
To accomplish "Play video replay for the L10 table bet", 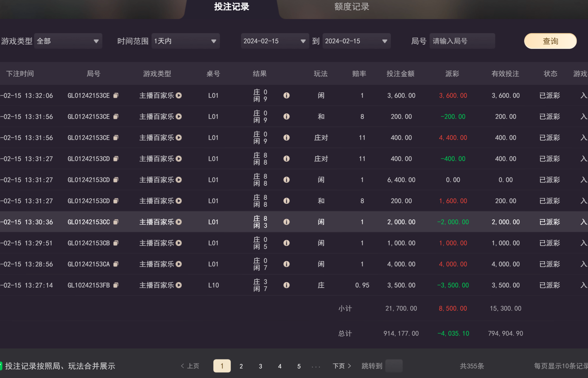I will pos(179,285).
